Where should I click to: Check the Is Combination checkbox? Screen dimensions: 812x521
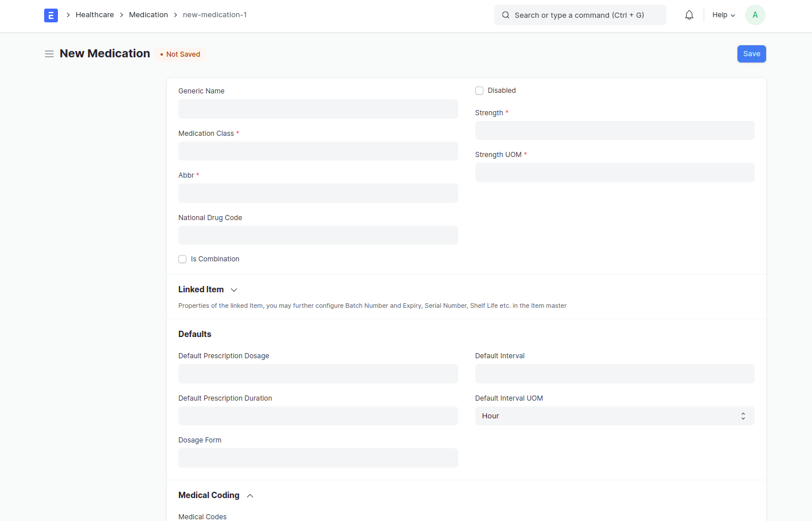182,259
